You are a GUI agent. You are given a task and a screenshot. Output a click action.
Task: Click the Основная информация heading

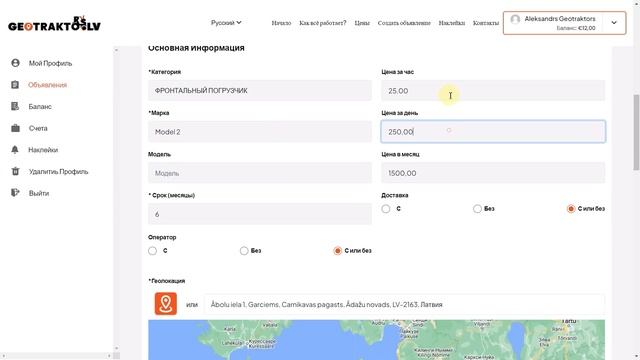pyautogui.click(x=196, y=48)
